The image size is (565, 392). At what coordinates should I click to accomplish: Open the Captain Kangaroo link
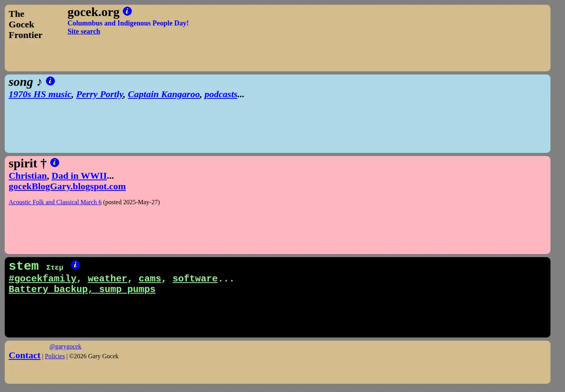[x=164, y=94]
